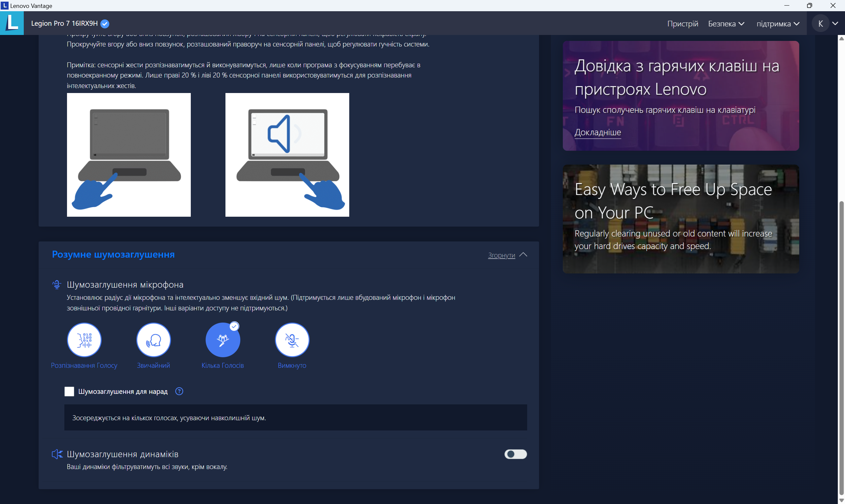Click the verified checkmark beside Legion Pro 7

click(104, 23)
